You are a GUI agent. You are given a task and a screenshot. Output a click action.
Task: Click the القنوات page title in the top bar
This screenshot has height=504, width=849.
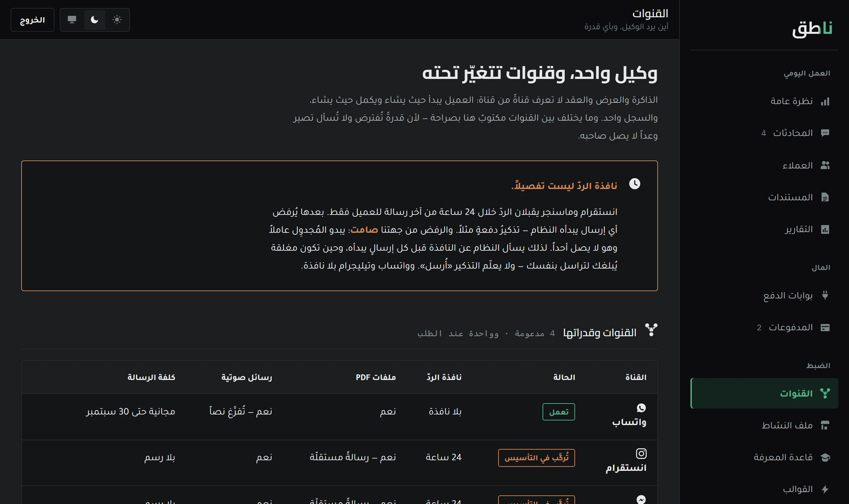coord(650,14)
